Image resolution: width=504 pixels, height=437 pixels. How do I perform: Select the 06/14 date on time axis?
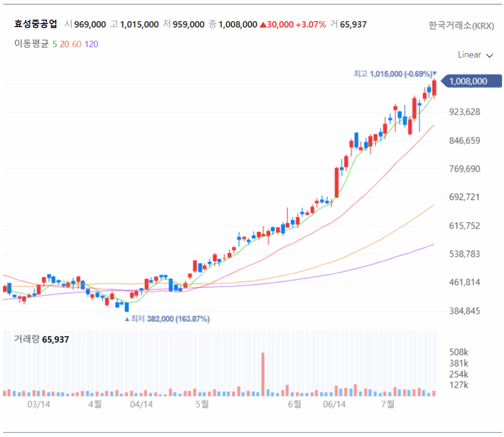click(x=334, y=404)
